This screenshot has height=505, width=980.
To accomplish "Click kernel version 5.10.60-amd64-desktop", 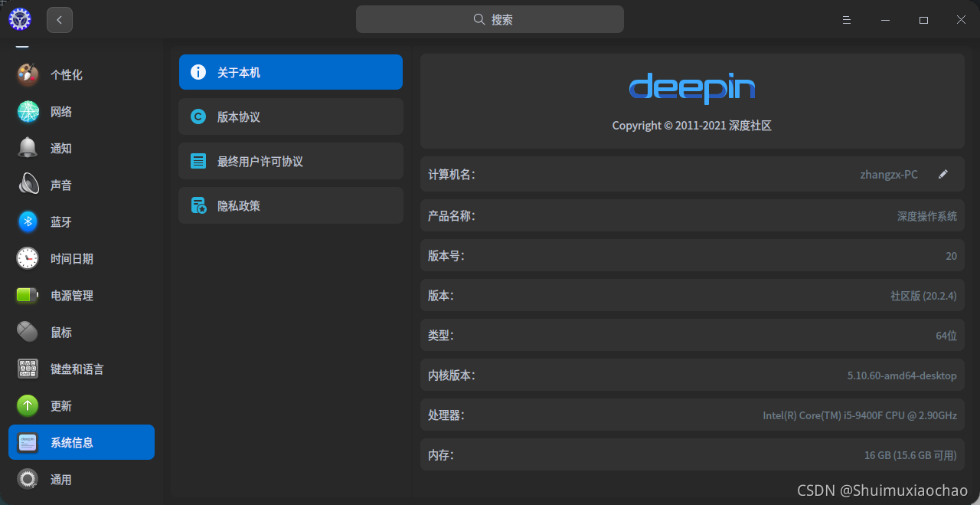I will [902, 375].
